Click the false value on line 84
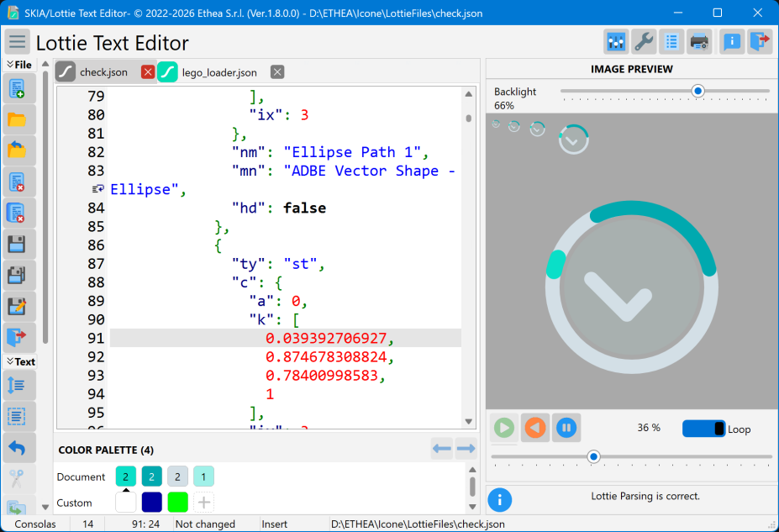 (304, 208)
